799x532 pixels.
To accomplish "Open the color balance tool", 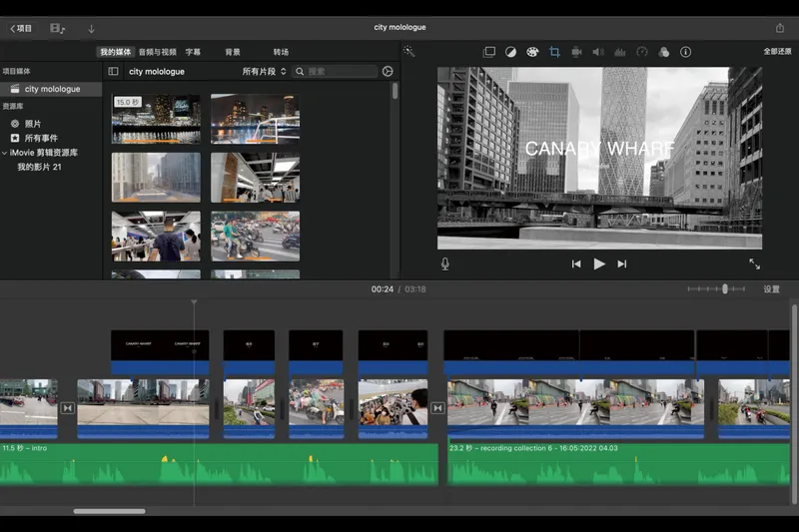I will [510, 52].
